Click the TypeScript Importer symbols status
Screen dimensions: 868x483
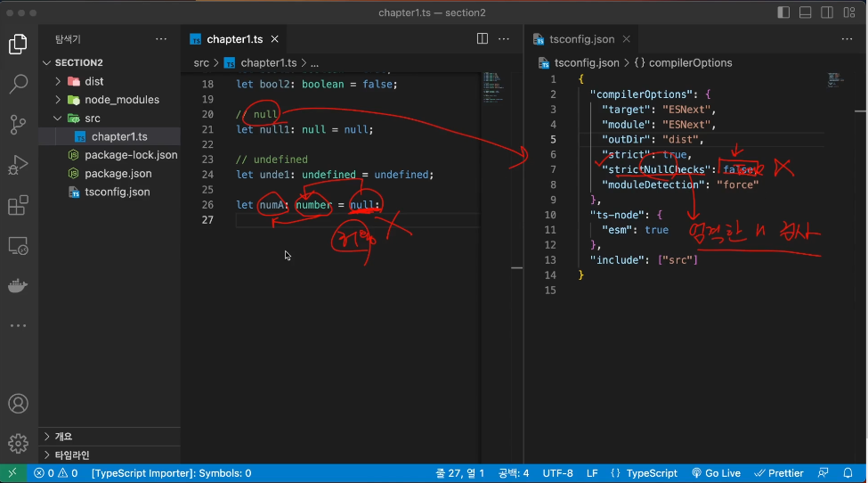tap(171, 473)
